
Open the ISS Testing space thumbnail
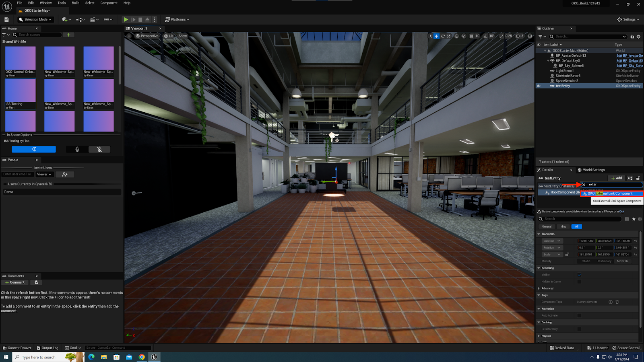(x=20, y=93)
